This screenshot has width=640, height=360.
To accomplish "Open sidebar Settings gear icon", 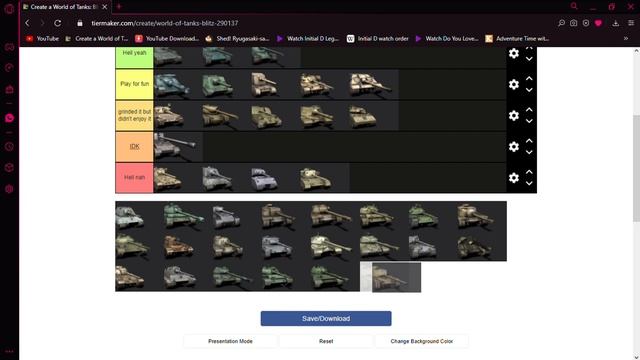I will [x=9, y=189].
